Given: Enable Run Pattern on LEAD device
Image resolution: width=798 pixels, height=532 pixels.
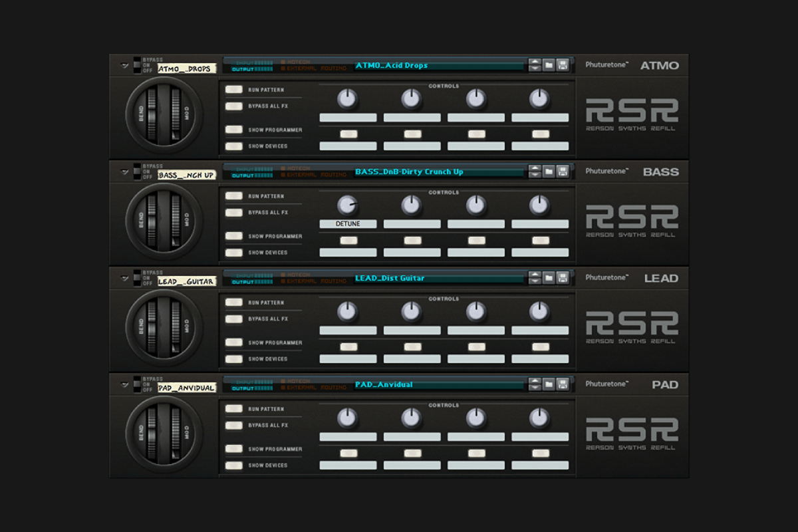Looking at the screenshot, I should coord(233,303).
